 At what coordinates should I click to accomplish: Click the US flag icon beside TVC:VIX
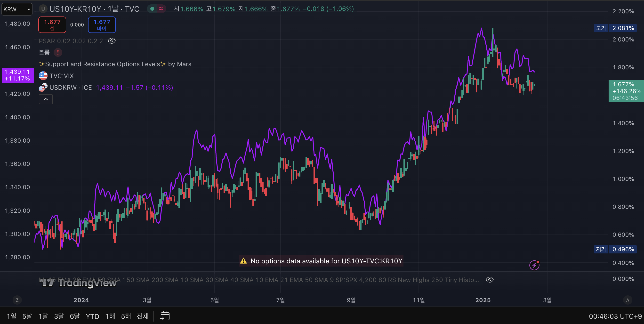click(43, 76)
